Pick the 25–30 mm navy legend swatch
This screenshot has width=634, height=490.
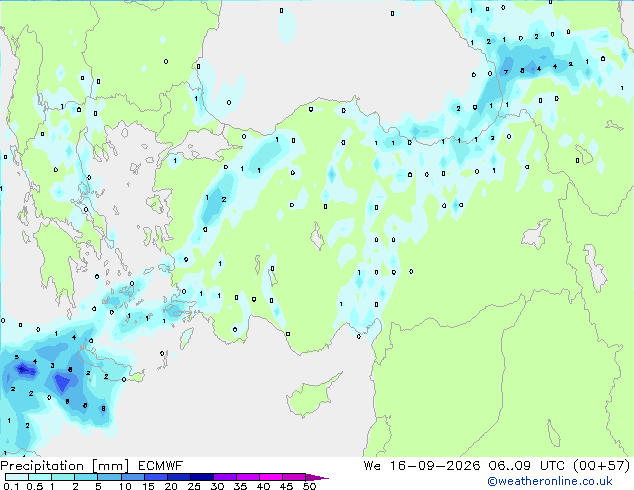point(202,477)
